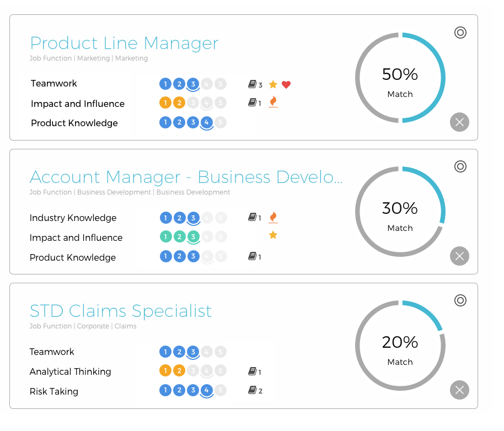504x431 pixels.
Task: Open the STD Claims Specialist posting
Action: [x=120, y=311]
